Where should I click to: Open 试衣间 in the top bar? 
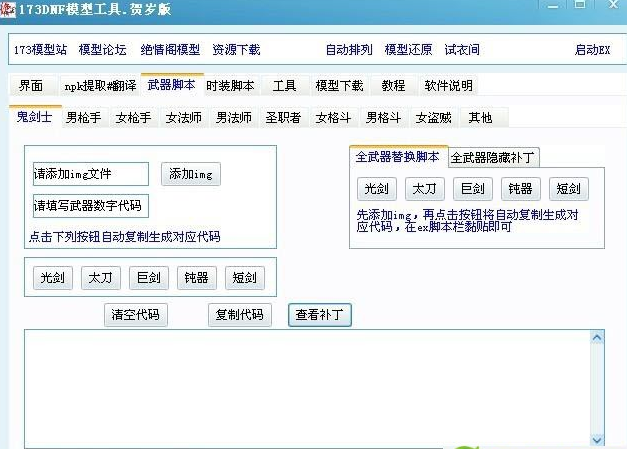pyautogui.click(x=462, y=50)
